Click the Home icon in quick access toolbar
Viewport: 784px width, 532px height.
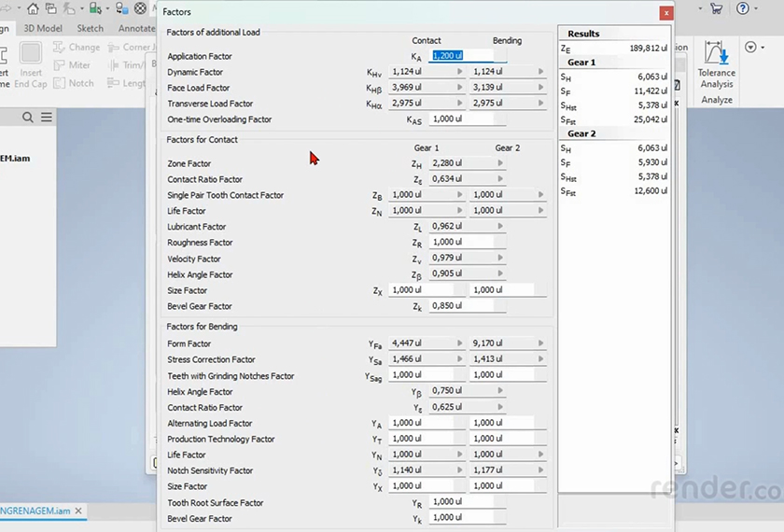33,8
